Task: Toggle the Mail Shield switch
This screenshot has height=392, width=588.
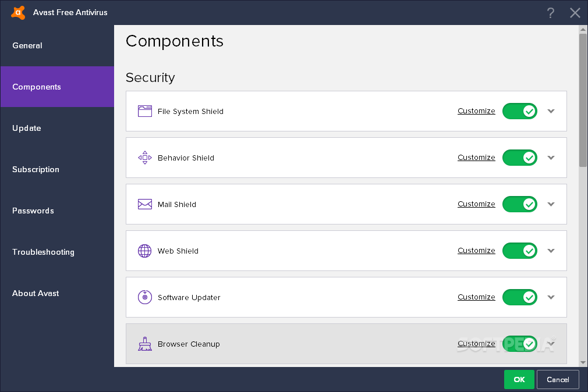Action: 520,204
